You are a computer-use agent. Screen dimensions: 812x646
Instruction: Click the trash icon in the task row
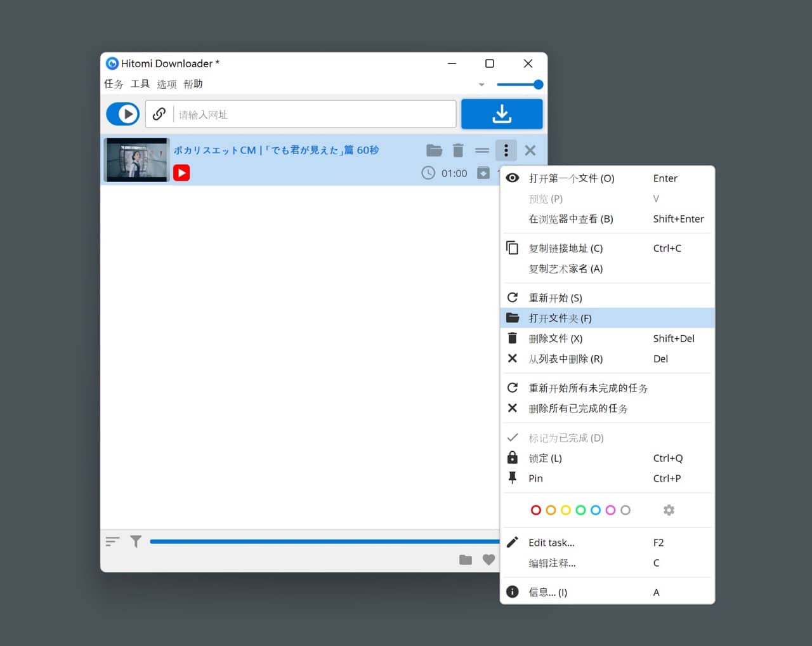tap(458, 150)
